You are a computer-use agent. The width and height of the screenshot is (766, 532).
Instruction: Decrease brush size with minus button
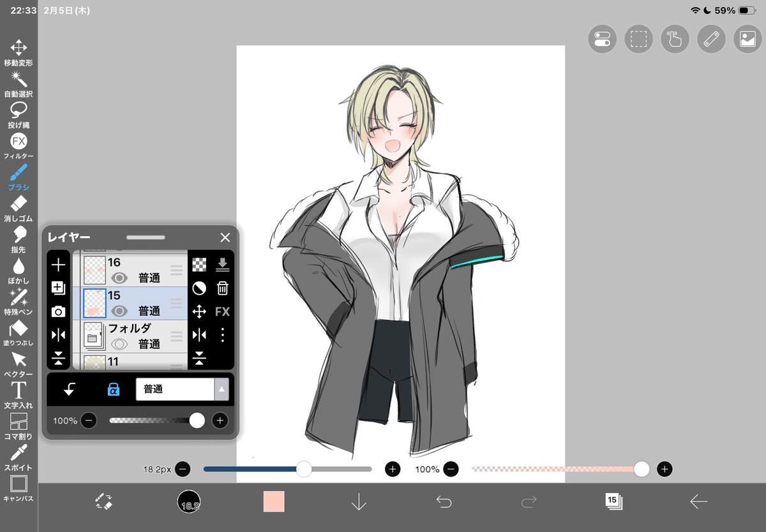click(x=183, y=469)
